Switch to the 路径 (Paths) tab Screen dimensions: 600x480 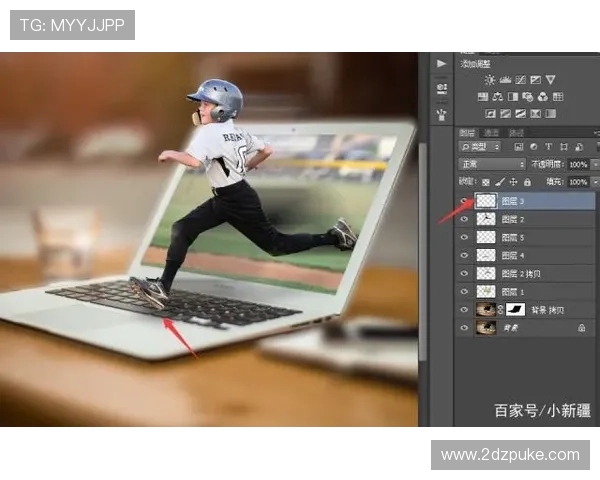pyautogui.click(x=516, y=132)
